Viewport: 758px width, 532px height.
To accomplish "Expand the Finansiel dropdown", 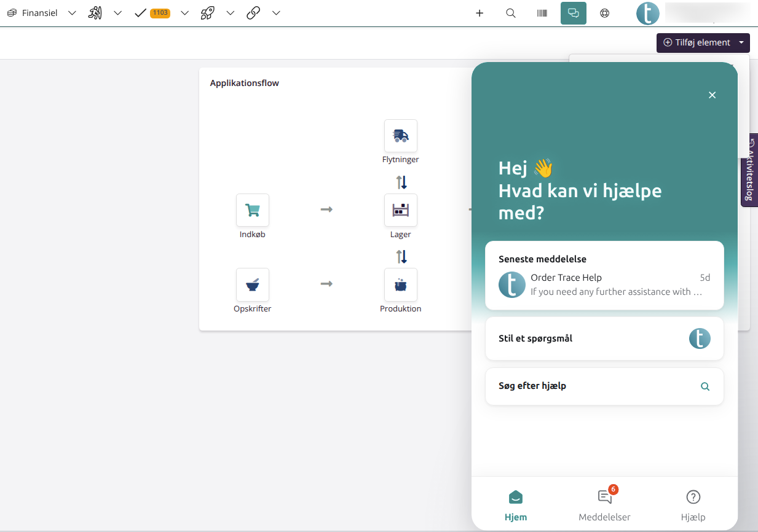I will [x=72, y=13].
